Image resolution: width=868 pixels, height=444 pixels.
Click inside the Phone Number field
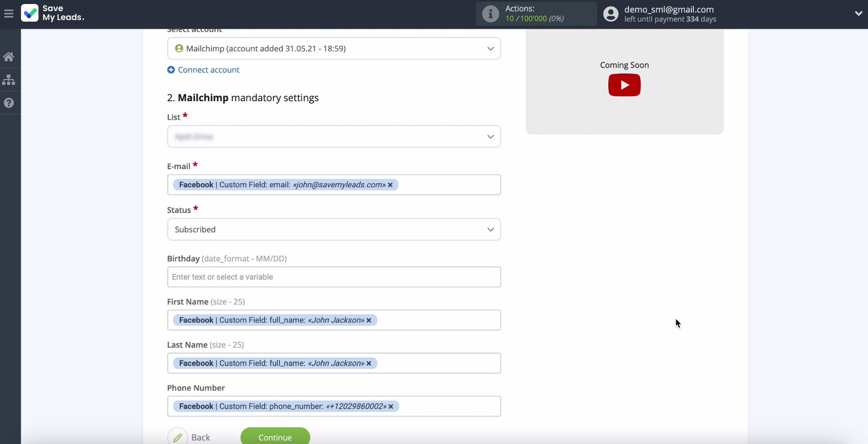pos(334,406)
